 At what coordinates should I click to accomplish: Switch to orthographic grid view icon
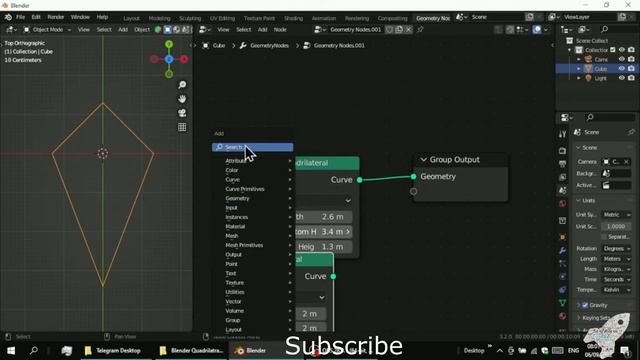click(x=182, y=127)
